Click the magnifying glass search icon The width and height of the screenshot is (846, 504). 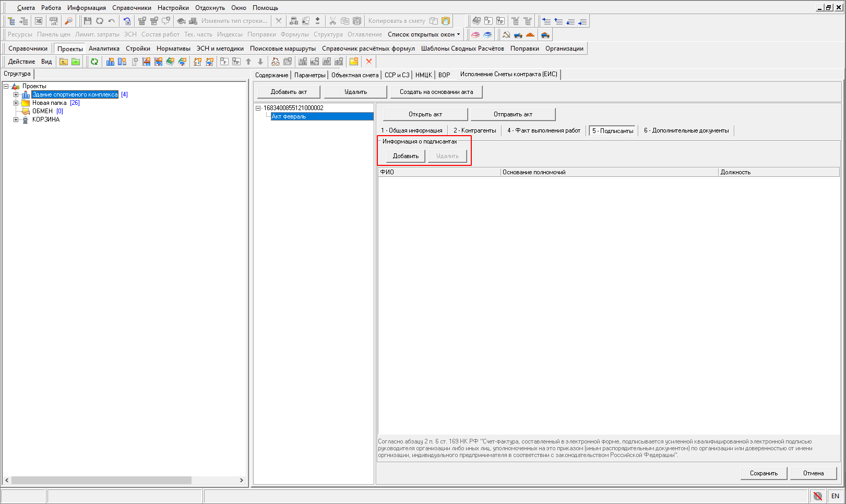68,21
